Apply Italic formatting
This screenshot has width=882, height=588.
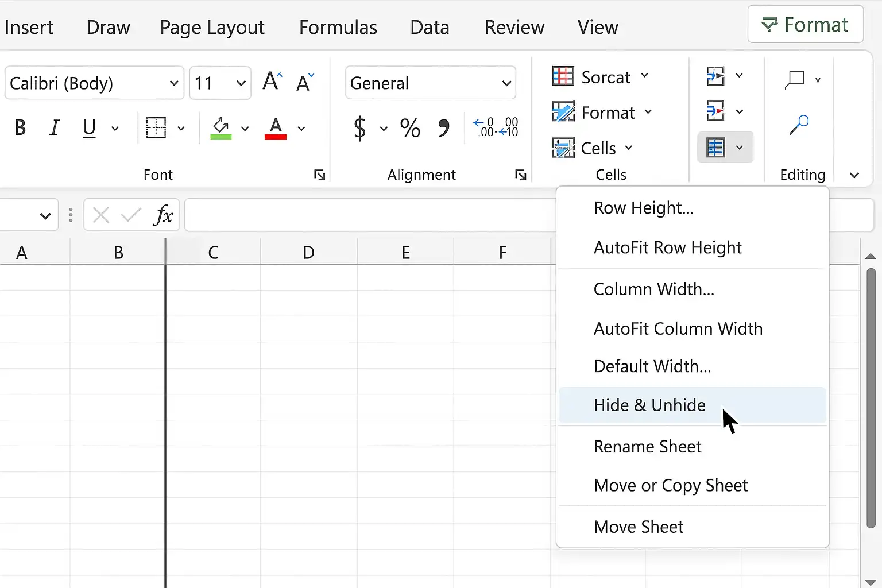click(55, 127)
